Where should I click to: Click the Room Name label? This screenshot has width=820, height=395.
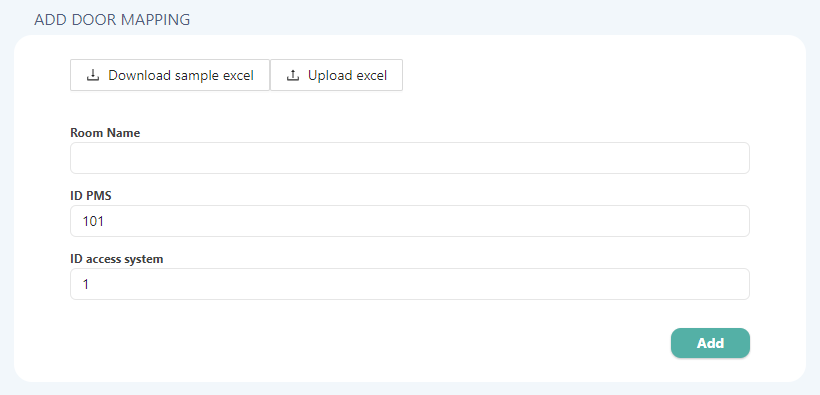105,133
